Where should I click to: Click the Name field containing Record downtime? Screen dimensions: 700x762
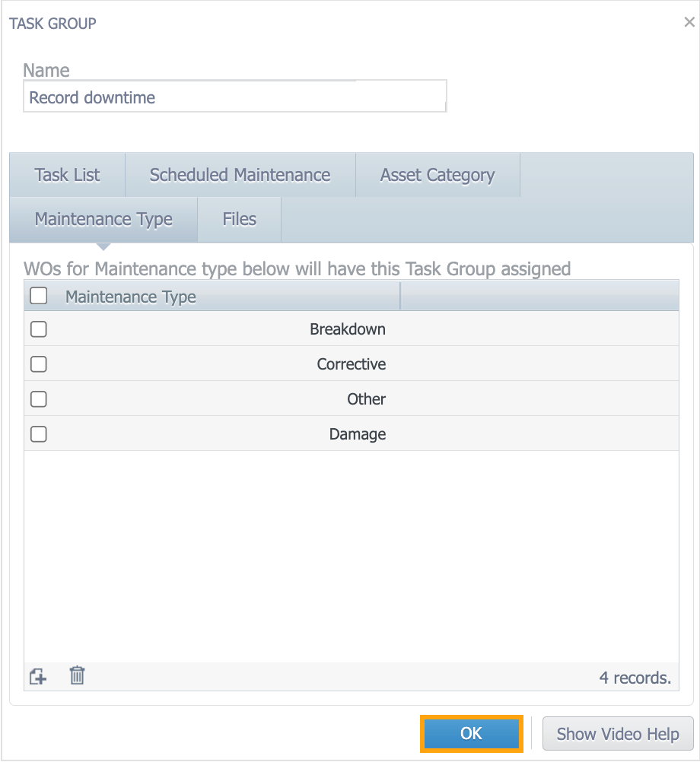(234, 97)
